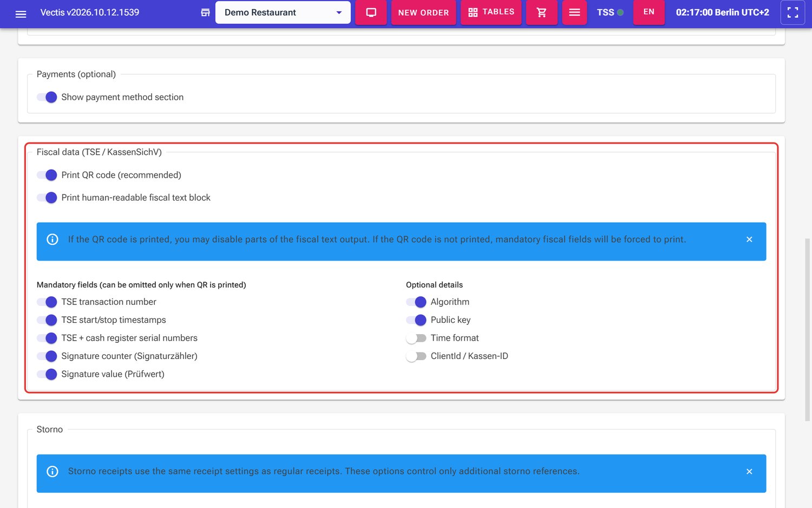Toggle Signature value (Prüfwert) switch

point(47,374)
